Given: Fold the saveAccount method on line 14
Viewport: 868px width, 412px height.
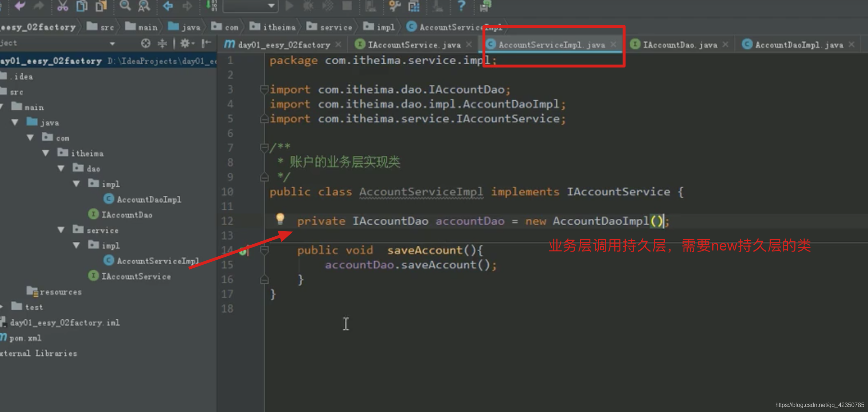Looking at the screenshot, I should (x=264, y=250).
